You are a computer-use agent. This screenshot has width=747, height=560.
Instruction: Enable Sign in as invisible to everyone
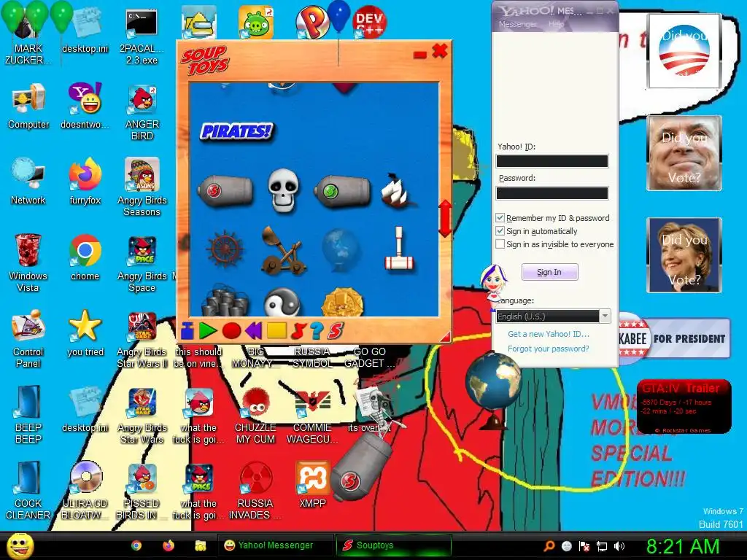(500, 244)
